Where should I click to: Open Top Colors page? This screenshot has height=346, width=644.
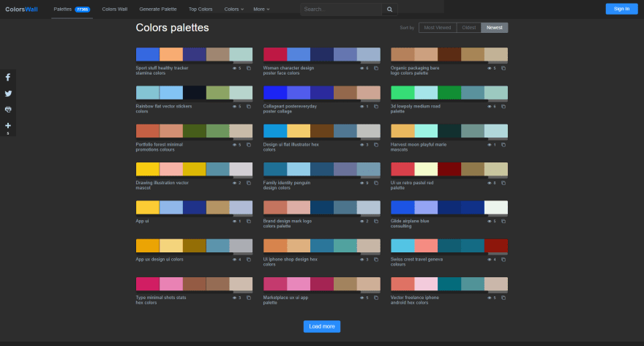click(201, 9)
